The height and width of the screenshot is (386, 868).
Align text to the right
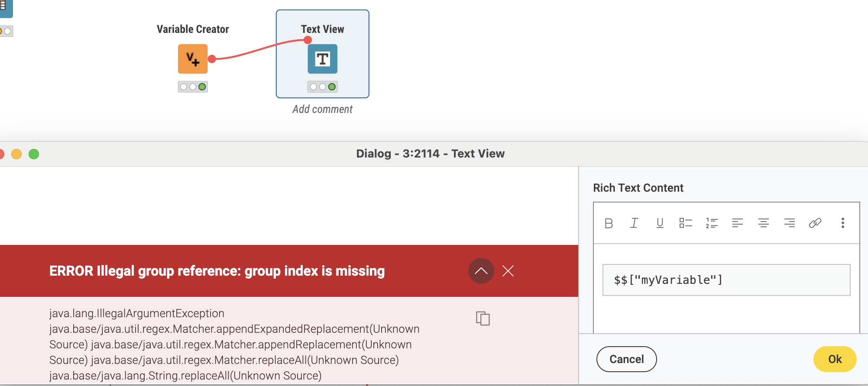789,223
